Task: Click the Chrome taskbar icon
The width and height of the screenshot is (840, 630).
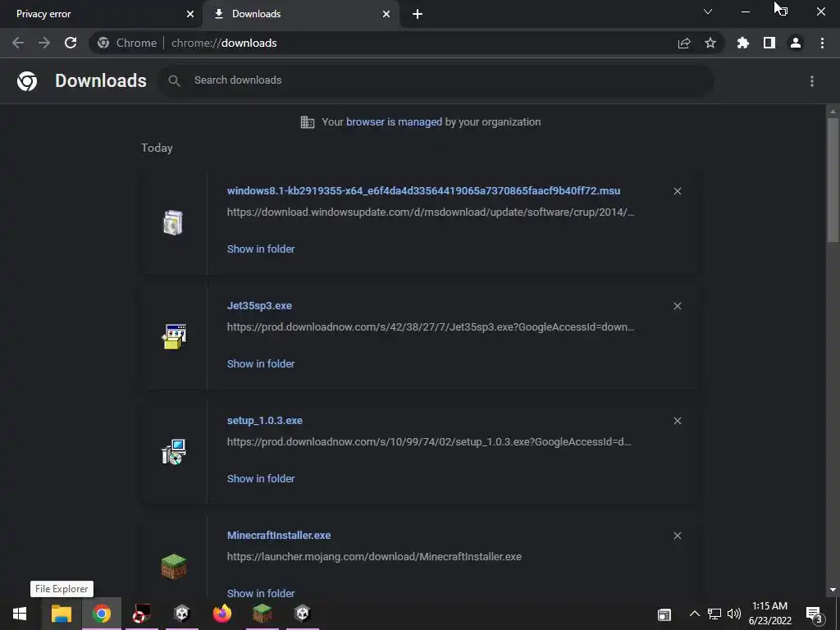Action: click(101, 614)
